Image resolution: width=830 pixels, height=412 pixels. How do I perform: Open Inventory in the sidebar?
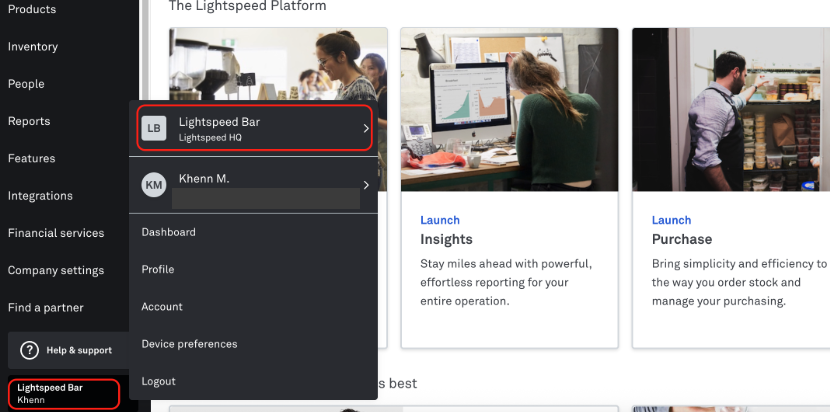pyautogui.click(x=33, y=47)
